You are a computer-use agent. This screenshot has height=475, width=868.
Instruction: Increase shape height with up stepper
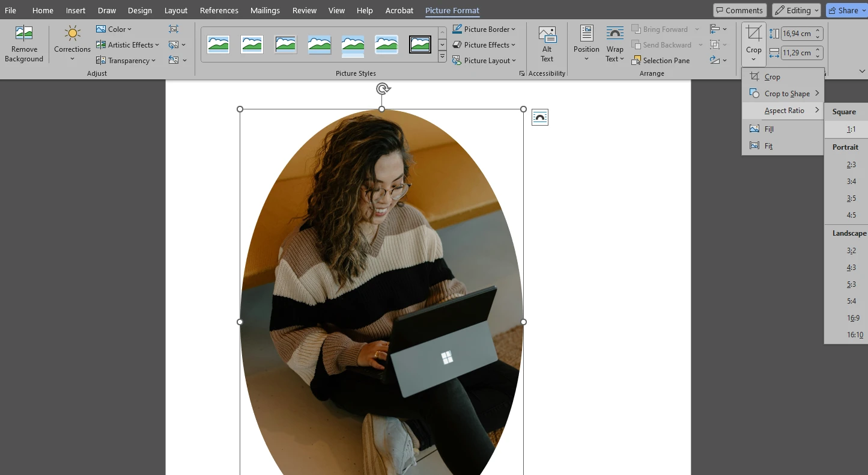tap(818, 31)
